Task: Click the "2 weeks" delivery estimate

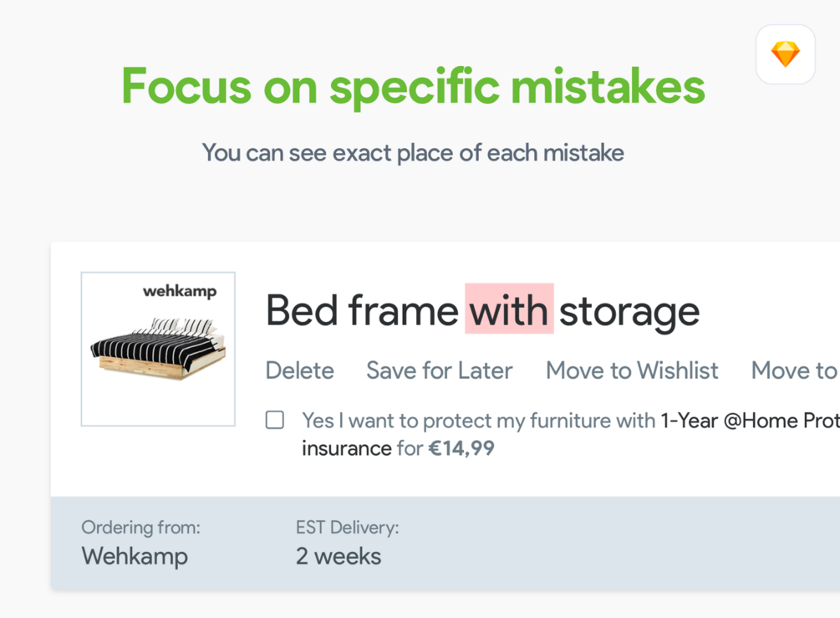Action: [x=339, y=556]
